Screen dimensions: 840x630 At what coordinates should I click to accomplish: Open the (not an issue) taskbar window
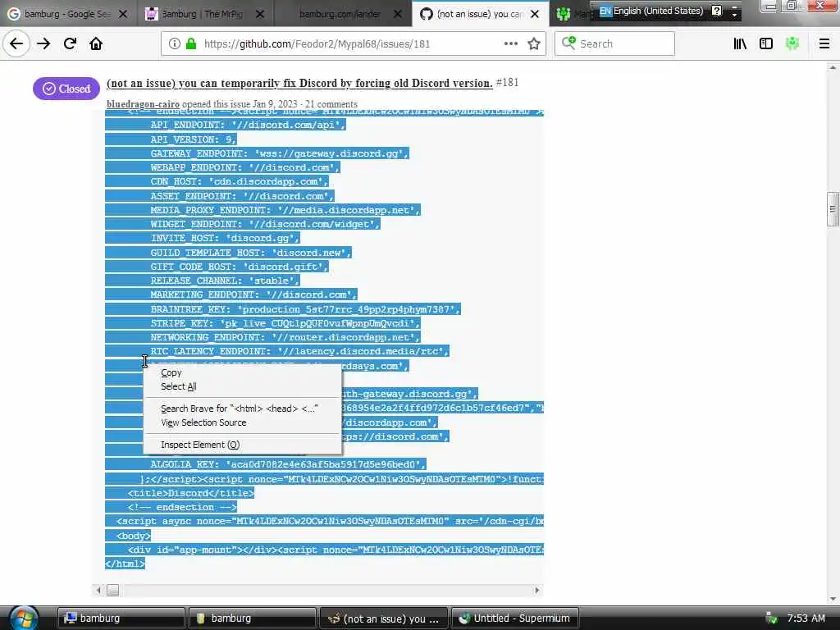click(384, 619)
